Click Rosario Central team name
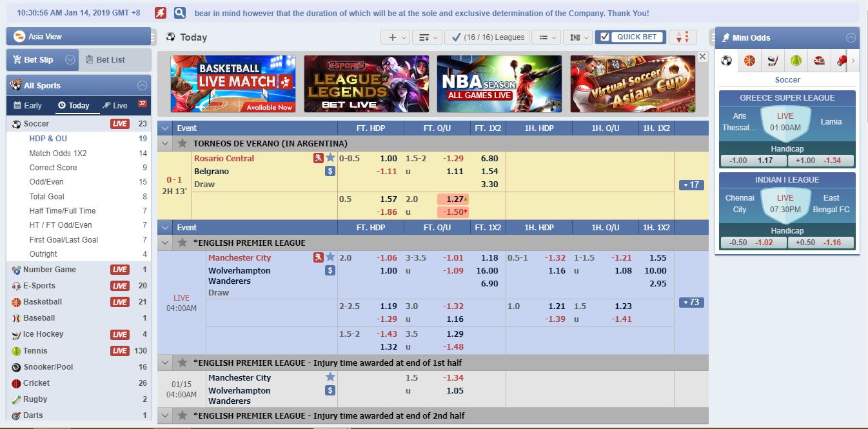 tap(224, 158)
